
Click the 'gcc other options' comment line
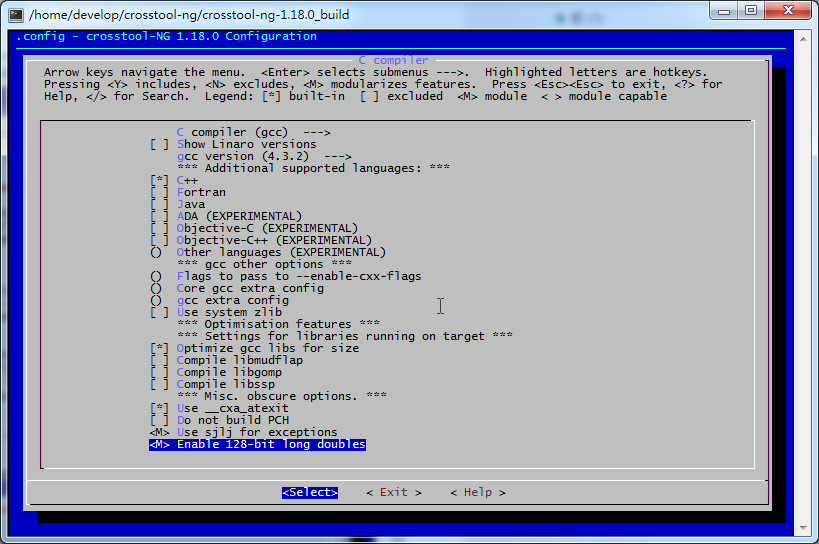click(264, 265)
